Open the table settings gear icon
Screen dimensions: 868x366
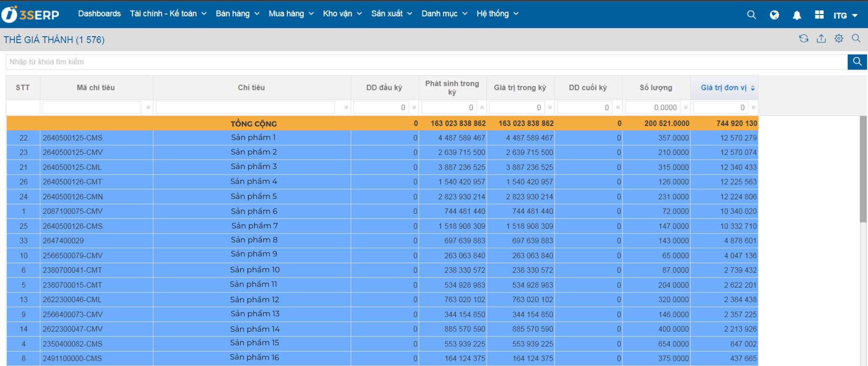pyautogui.click(x=839, y=39)
